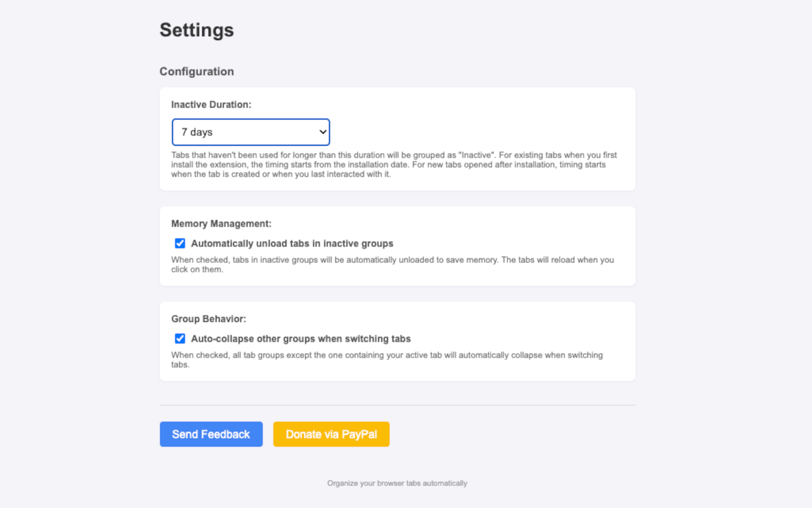Click the Configuration section heading
Image resolution: width=812 pixels, height=508 pixels.
click(x=197, y=71)
